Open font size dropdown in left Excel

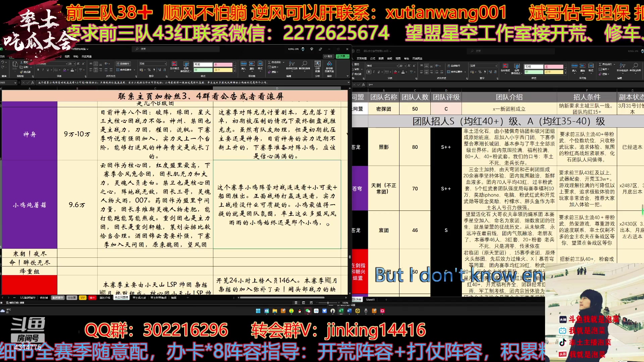(x=74, y=64)
